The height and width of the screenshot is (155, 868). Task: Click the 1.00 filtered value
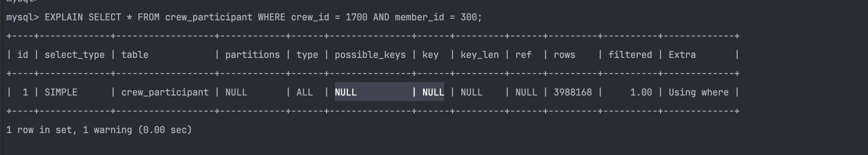641,92
